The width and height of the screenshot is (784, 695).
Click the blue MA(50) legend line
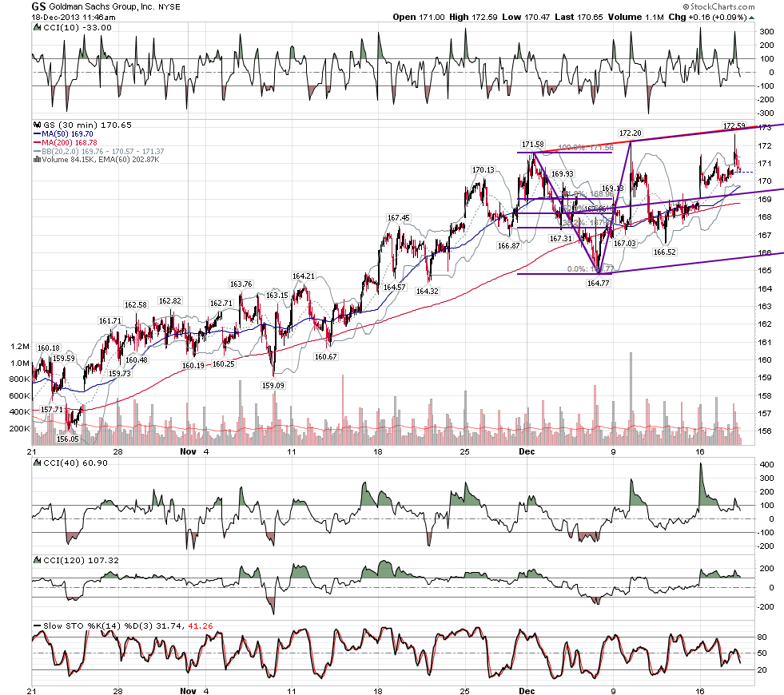point(37,134)
